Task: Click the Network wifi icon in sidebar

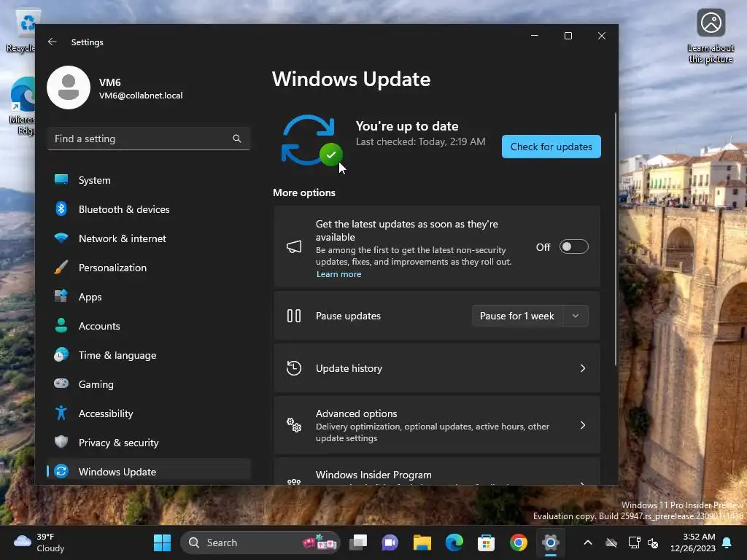Action: [x=61, y=238]
